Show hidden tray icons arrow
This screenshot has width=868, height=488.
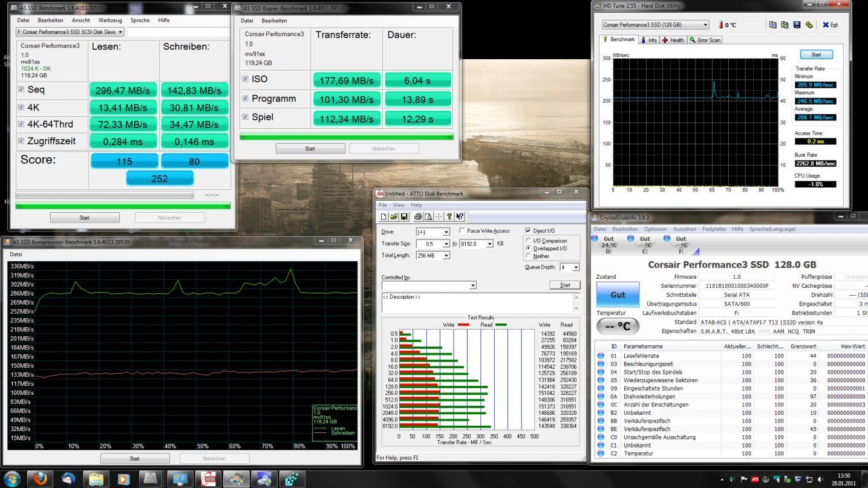(722, 479)
